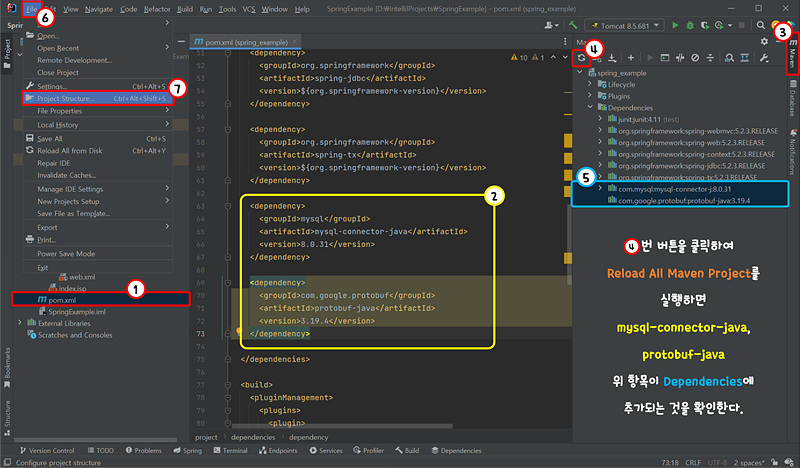Click the Project panel horizontal scrollbar

pyautogui.click(x=95, y=439)
